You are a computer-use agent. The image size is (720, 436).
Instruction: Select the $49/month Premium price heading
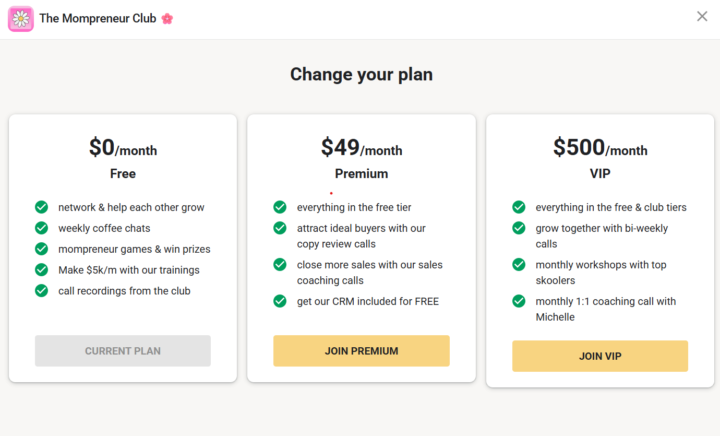click(x=361, y=149)
